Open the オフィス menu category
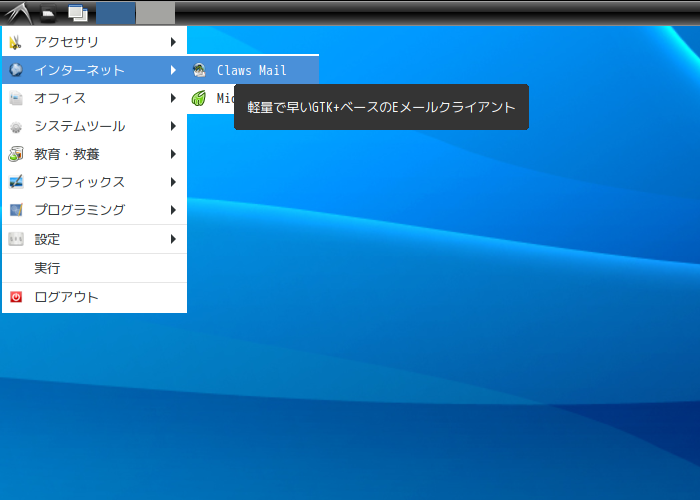This screenshot has width=700, height=500. [94, 98]
